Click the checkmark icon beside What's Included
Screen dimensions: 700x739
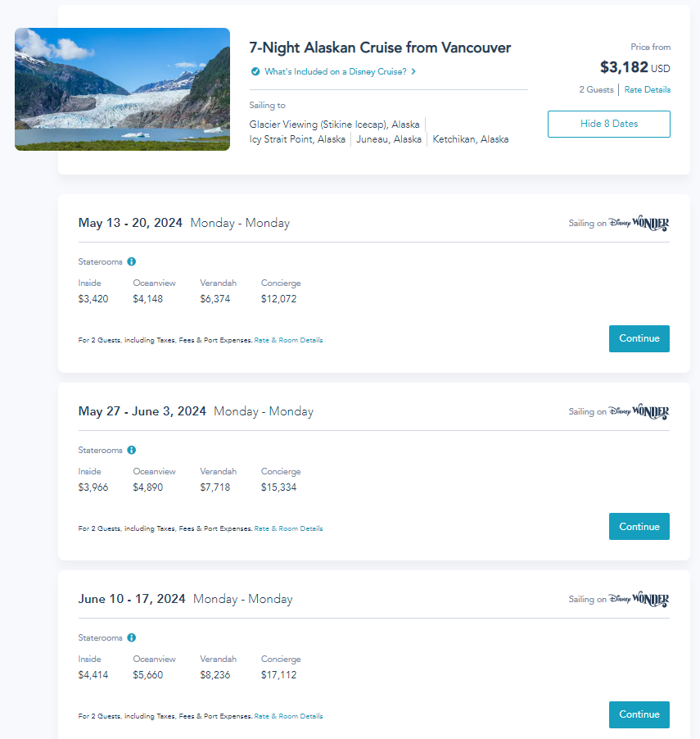pyautogui.click(x=255, y=72)
